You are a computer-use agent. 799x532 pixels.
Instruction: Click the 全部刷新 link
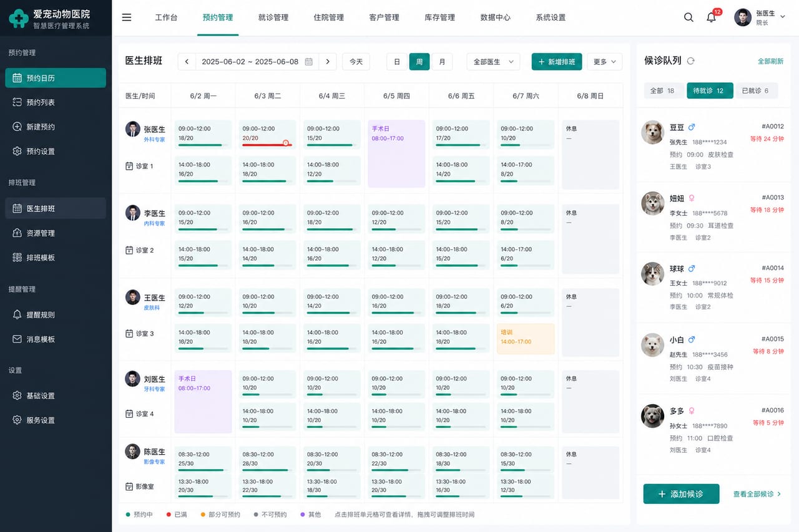[771, 61]
